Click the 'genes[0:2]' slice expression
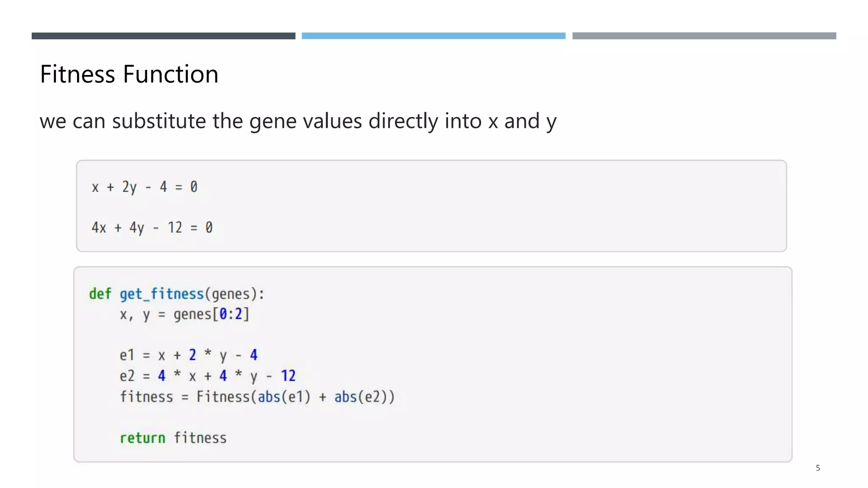This screenshot has width=868, height=488. (211, 314)
